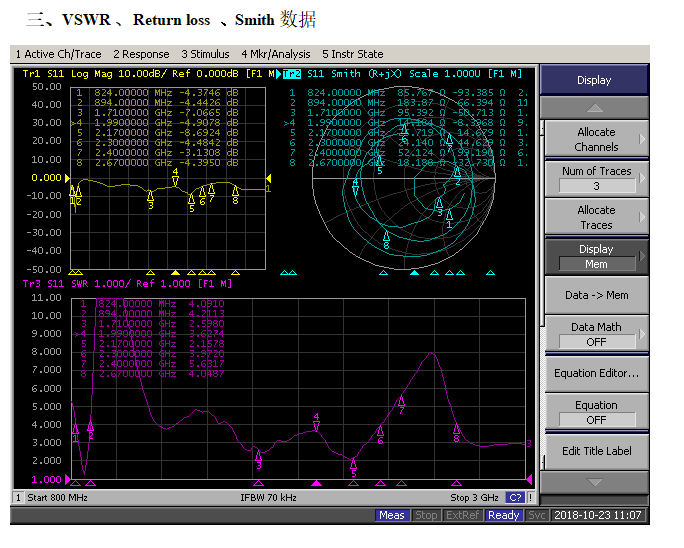This screenshot has height=548, width=684.
Task: Click the date and time 2018-10-23 11:07
Action: point(598,516)
